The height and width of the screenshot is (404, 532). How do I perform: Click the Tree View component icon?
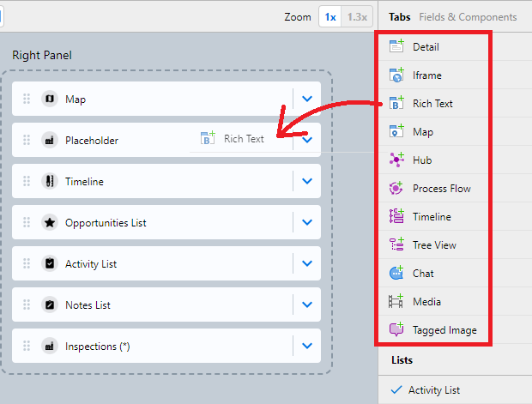click(396, 245)
